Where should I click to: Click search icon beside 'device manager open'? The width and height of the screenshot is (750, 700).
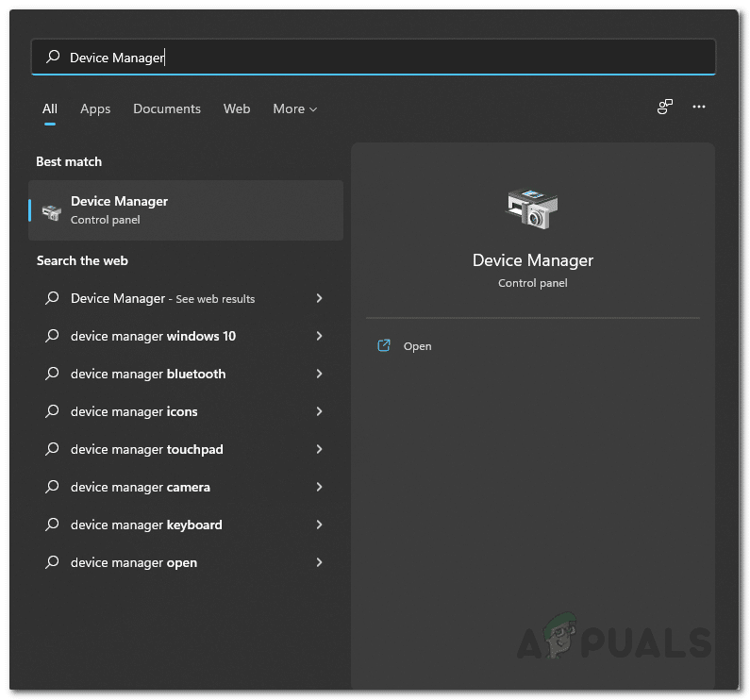click(x=52, y=562)
